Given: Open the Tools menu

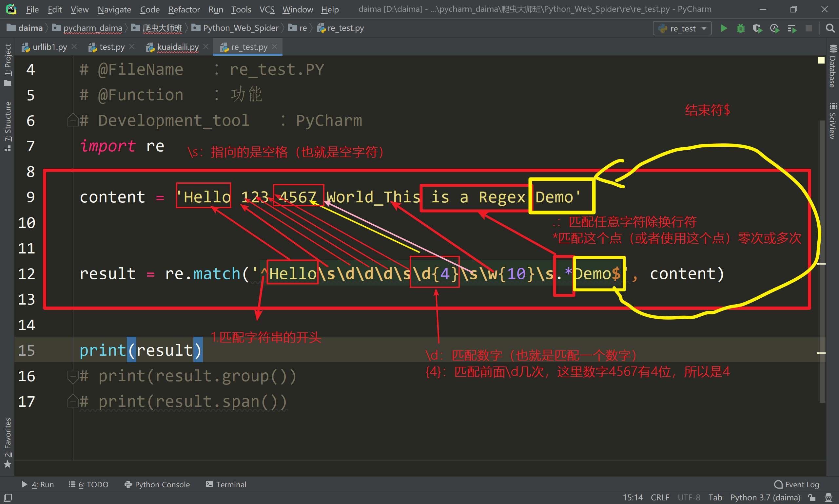Looking at the screenshot, I should click(x=241, y=9).
